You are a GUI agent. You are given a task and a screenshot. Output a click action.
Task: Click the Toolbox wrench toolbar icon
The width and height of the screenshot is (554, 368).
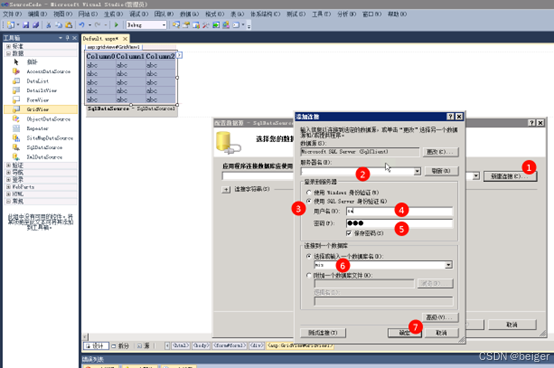coord(206,25)
